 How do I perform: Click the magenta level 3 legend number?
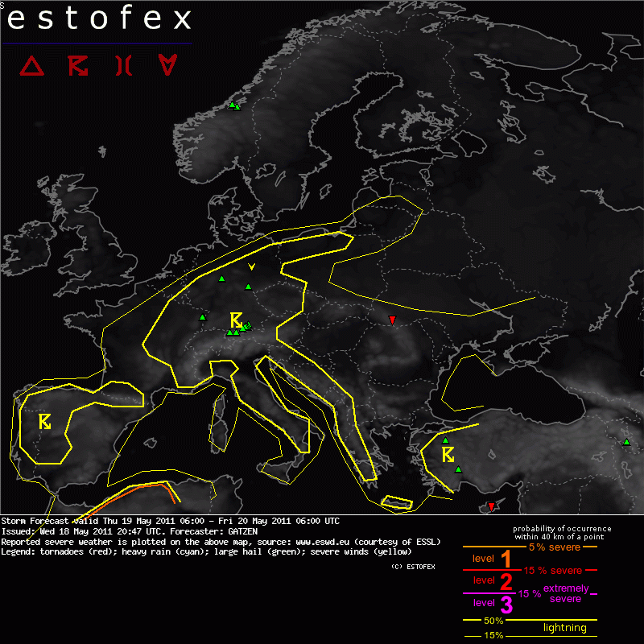[x=506, y=604]
